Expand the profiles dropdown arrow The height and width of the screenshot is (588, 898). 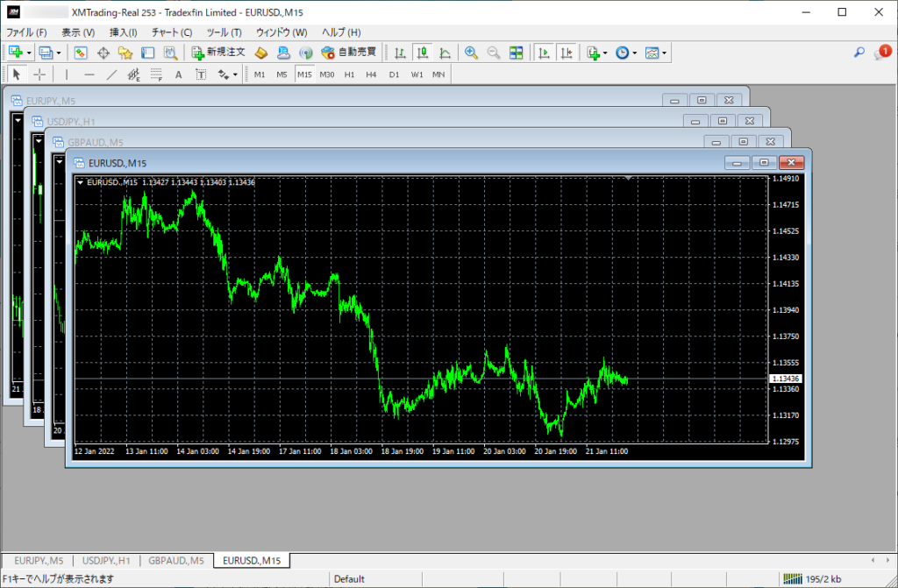(59, 53)
